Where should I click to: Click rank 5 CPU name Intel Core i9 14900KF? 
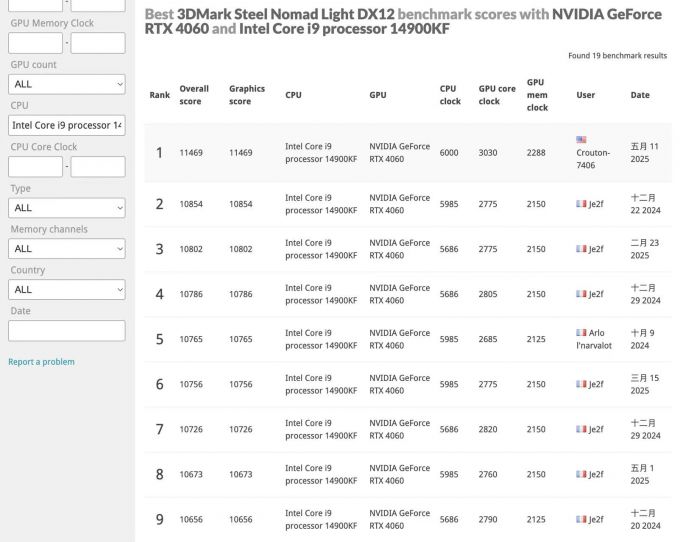tap(321, 339)
